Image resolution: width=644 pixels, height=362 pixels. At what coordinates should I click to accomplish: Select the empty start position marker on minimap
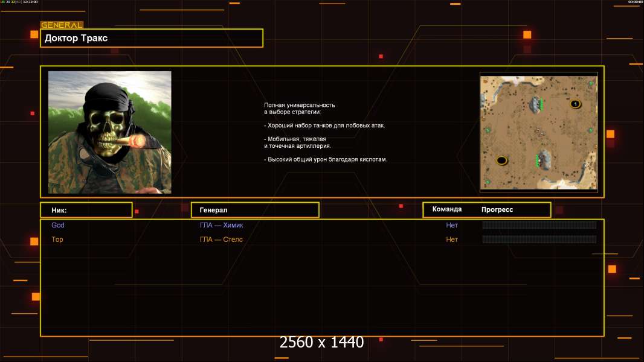[x=501, y=160]
